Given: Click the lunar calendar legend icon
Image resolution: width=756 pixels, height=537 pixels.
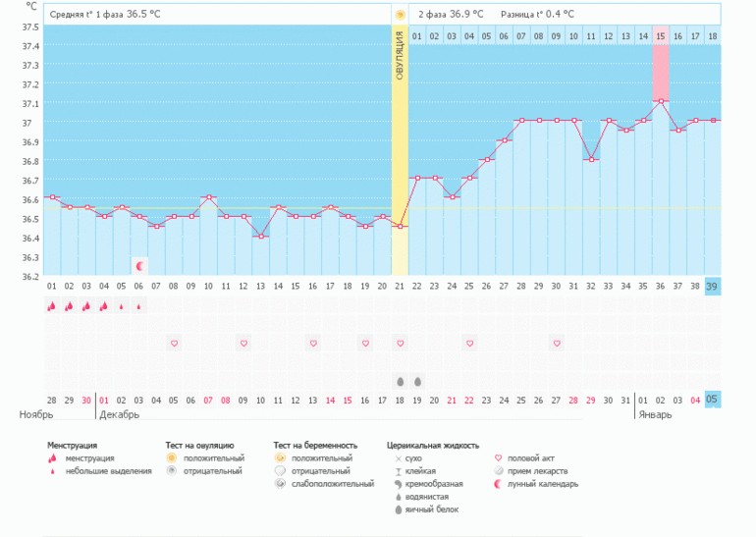Looking at the screenshot, I should pos(498,484).
